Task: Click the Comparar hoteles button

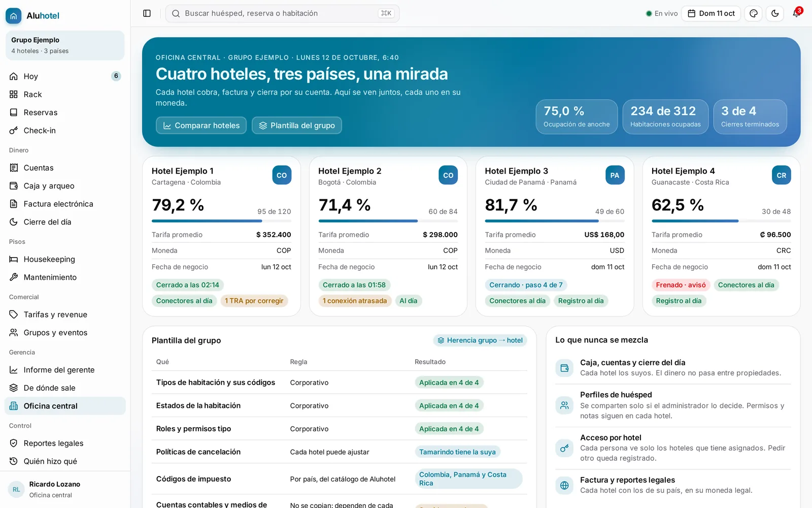Action: click(x=201, y=125)
